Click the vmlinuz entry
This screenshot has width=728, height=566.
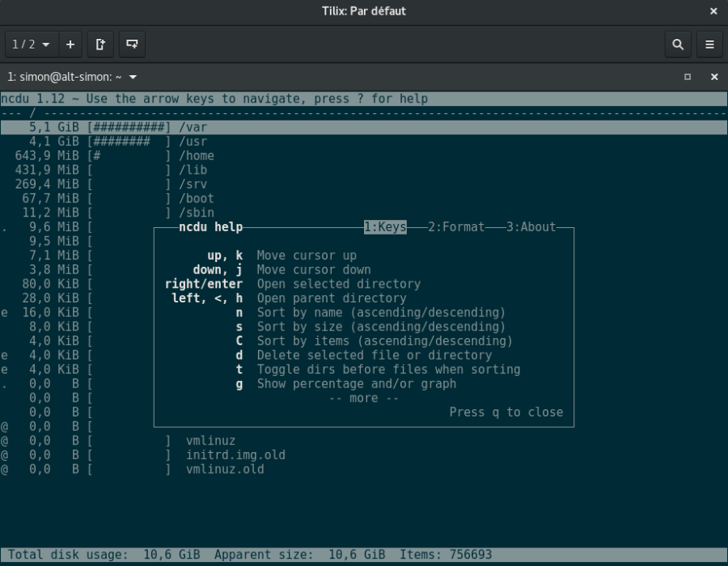click(x=211, y=441)
